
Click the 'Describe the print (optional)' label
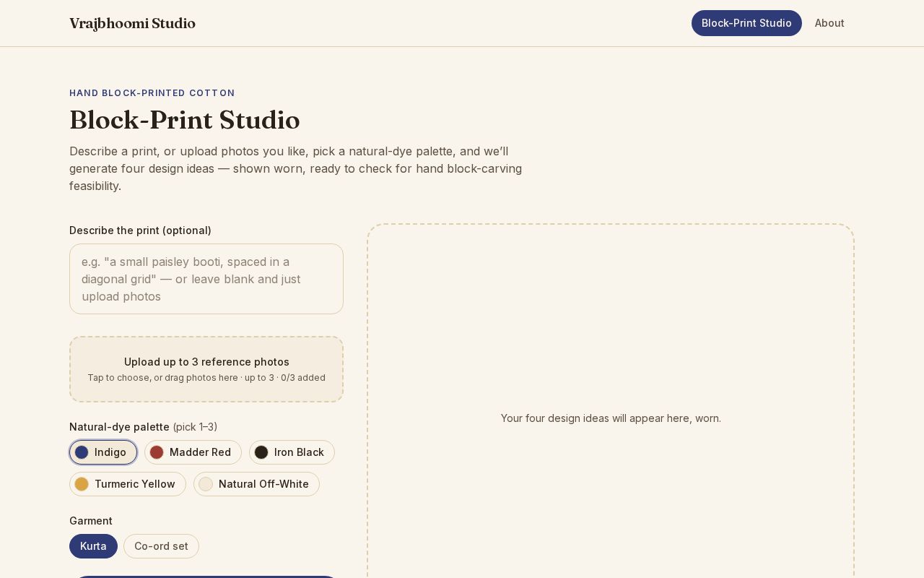pyautogui.click(x=140, y=230)
